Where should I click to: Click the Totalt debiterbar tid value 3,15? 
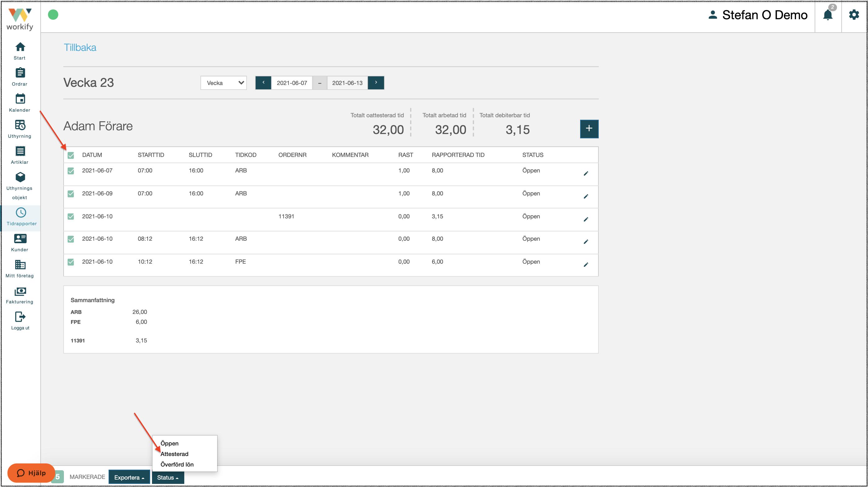[x=517, y=129]
